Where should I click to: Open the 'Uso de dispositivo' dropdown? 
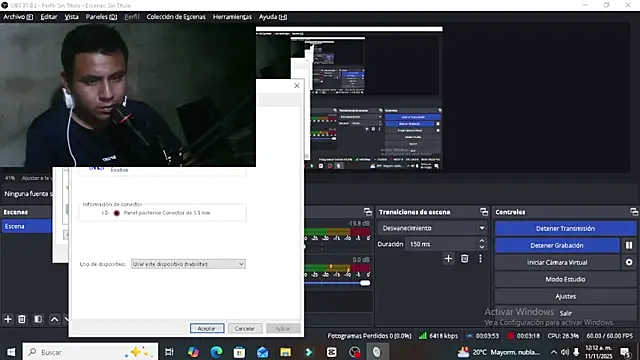(188, 264)
